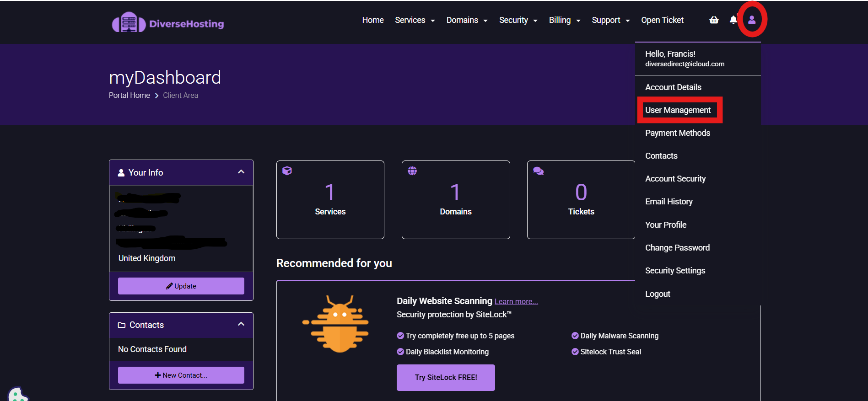This screenshot has height=401, width=868.
Task: Open the Tickets tile with chat icon
Action: (581, 200)
